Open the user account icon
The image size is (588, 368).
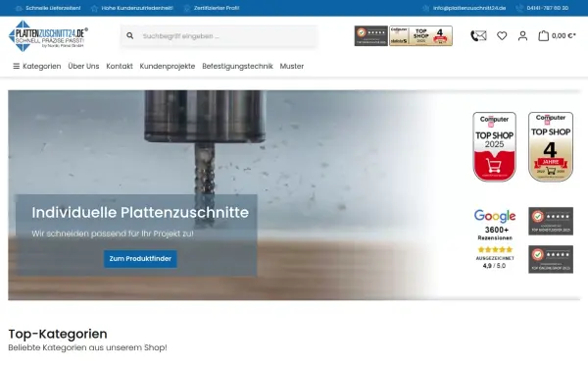pos(522,35)
